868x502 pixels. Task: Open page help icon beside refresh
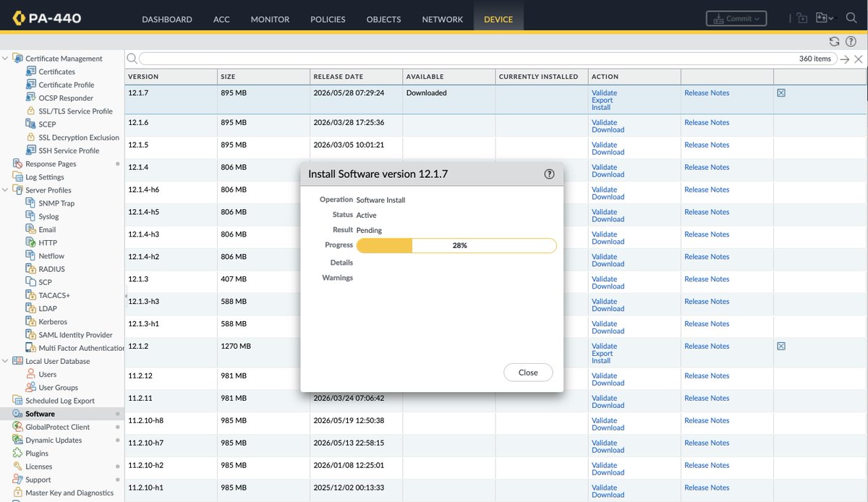click(851, 41)
